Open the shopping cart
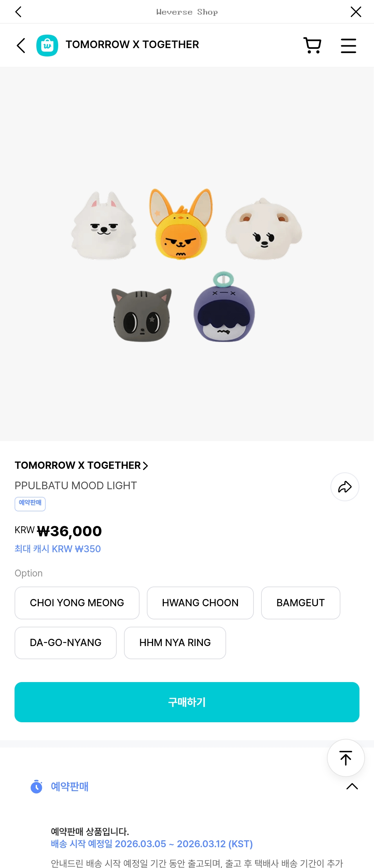This screenshot has width=374, height=868. coord(312,45)
